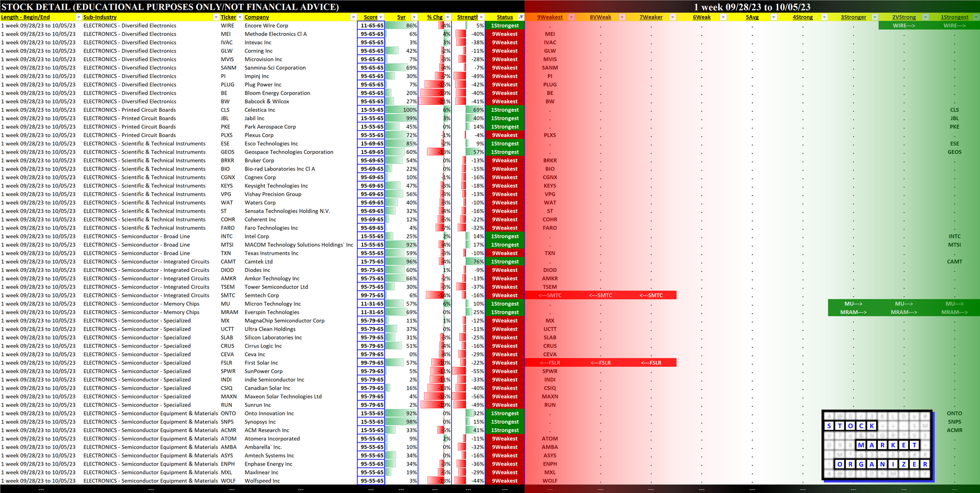Open the 3Stronger column filter dropdown
The image size is (980, 493).
pos(875,17)
